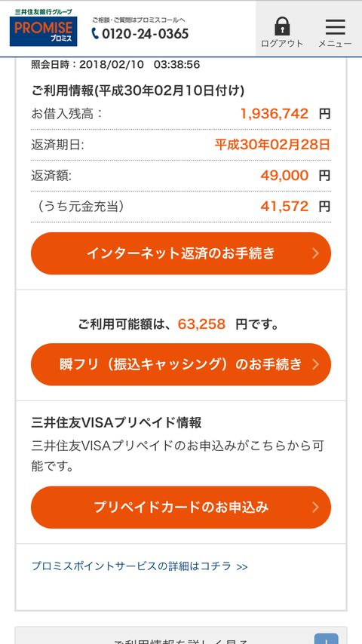Click the PROMISE logo
The height and width of the screenshot is (644, 362).
(43, 31)
